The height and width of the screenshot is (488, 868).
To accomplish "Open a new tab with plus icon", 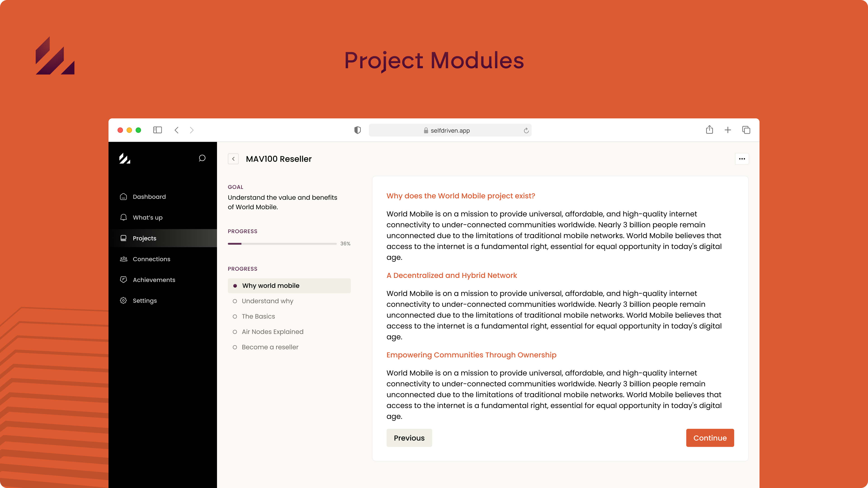I will pos(728,130).
